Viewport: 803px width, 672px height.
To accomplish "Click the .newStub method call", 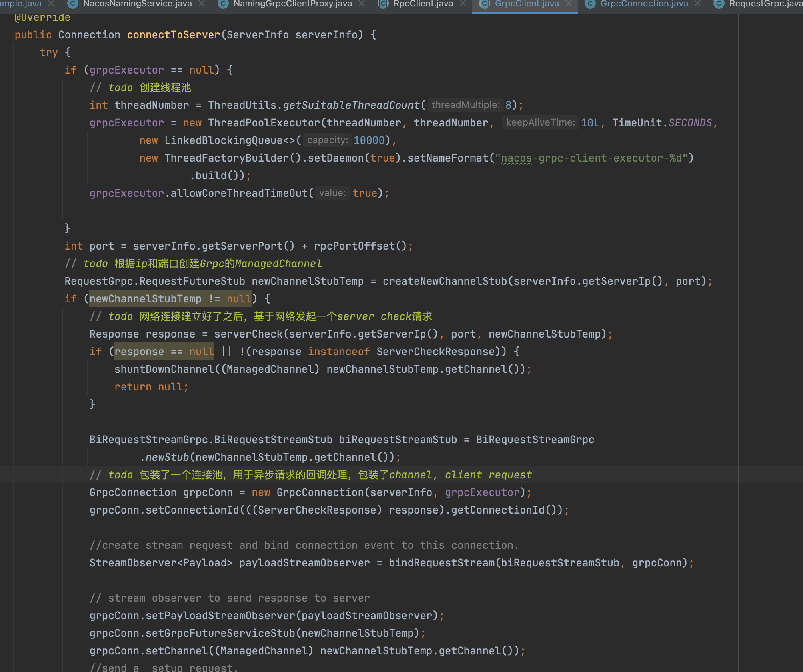I will [x=164, y=457].
